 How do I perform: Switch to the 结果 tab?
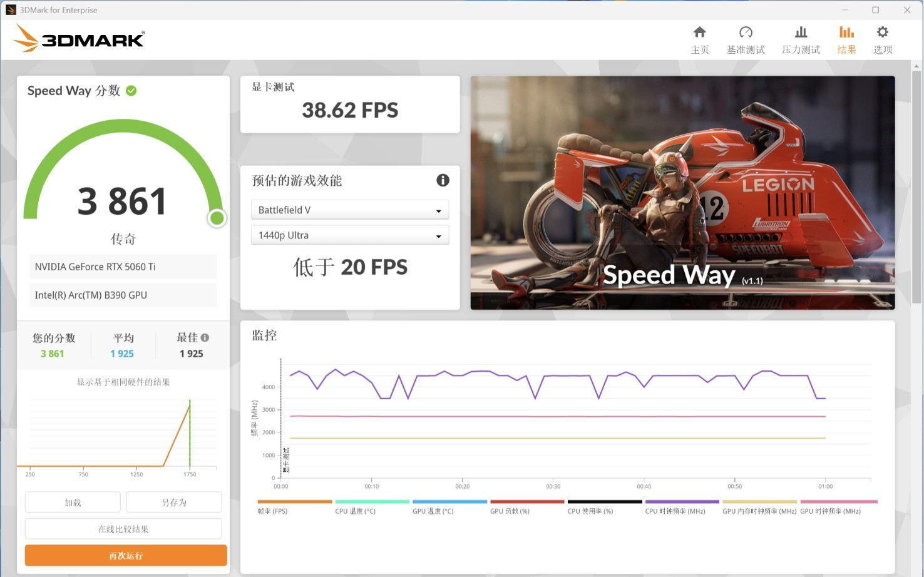[846, 39]
